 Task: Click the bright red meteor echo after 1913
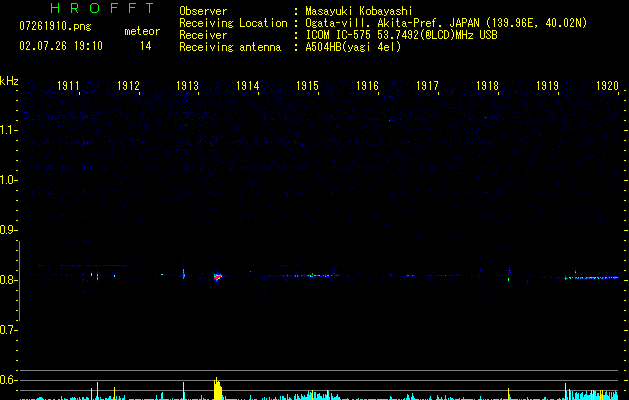(x=217, y=276)
